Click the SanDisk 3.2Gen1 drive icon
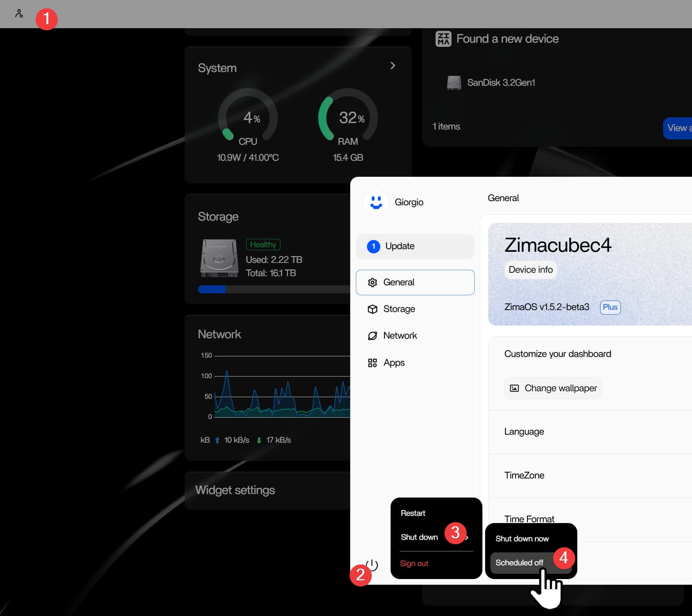Image resolution: width=692 pixels, height=616 pixels. [x=453, y=83]
